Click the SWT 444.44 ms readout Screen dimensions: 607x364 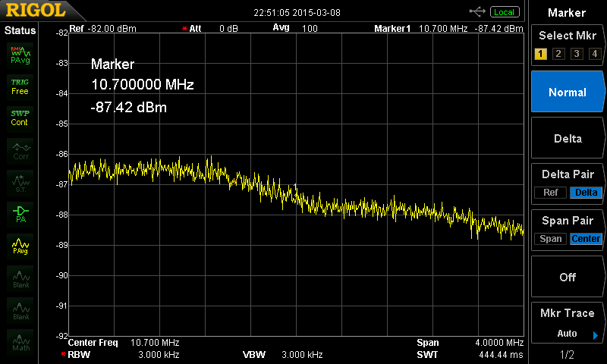pos(470,354)
